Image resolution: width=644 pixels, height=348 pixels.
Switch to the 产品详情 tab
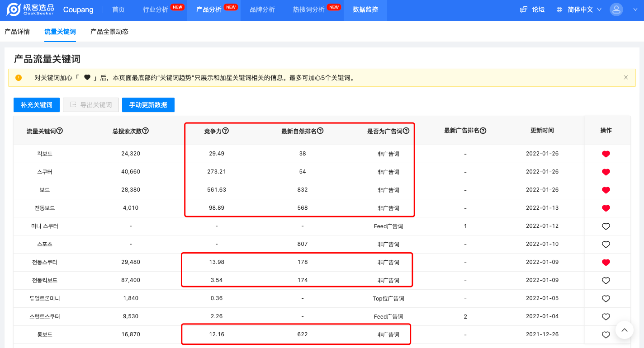[17, 32]
